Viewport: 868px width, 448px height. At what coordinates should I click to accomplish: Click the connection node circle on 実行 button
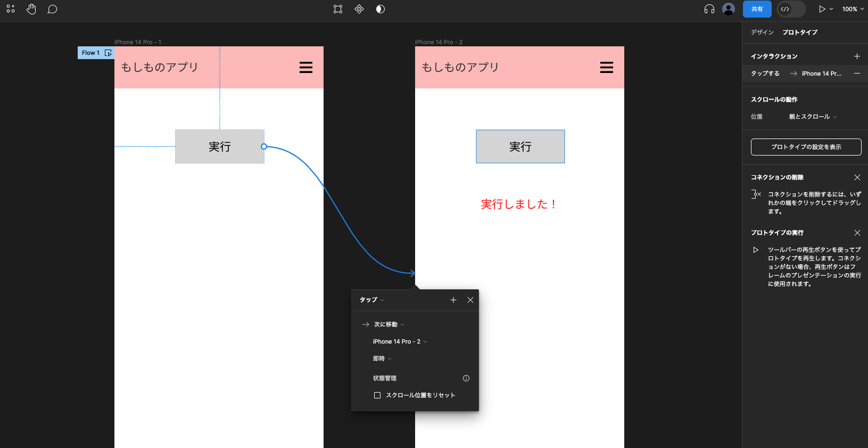tap(264, 146)
